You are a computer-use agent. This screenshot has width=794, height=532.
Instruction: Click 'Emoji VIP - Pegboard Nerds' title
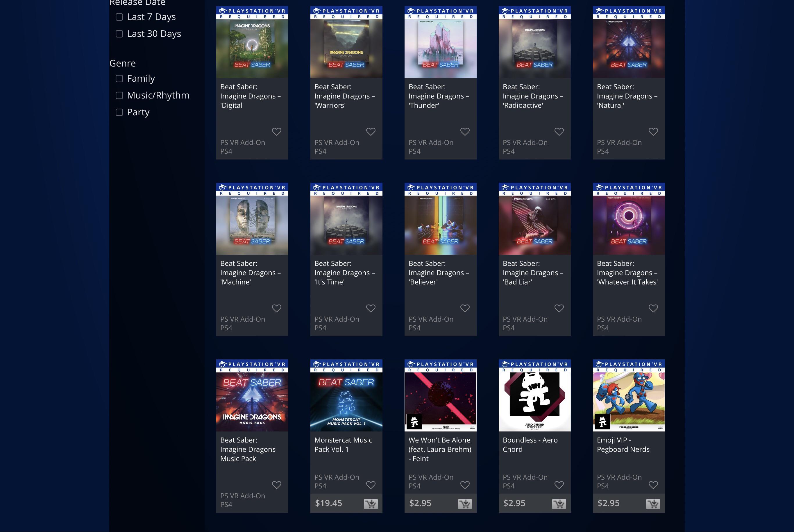point(623,445)
